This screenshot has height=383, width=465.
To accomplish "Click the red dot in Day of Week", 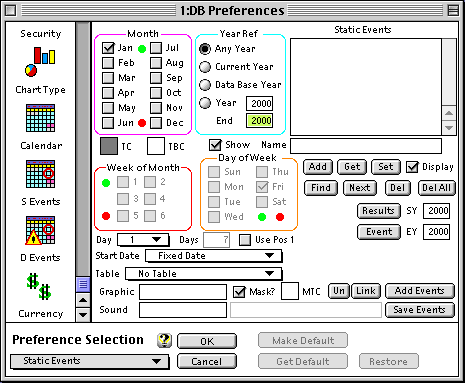I will tap(280, 217).
